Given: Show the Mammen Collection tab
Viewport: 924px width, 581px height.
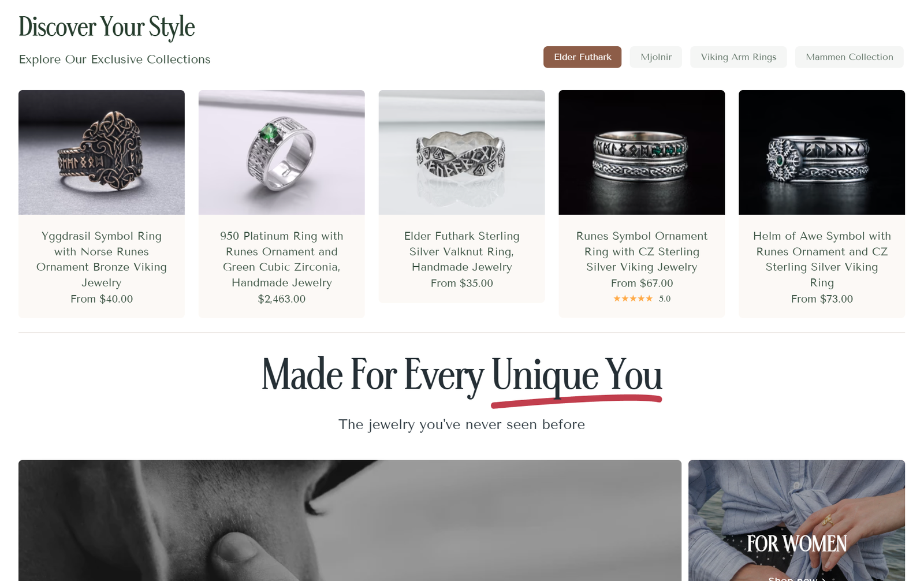Looking at the screenshot, I should [850, 57].
